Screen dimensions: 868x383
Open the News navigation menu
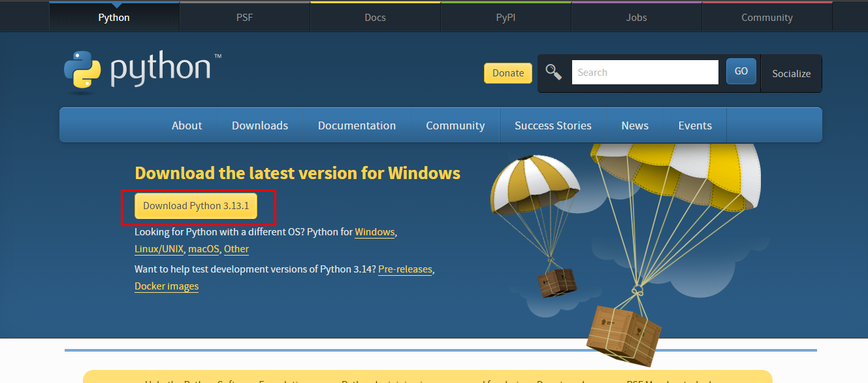pyautogui.click(x=635, y=125)
